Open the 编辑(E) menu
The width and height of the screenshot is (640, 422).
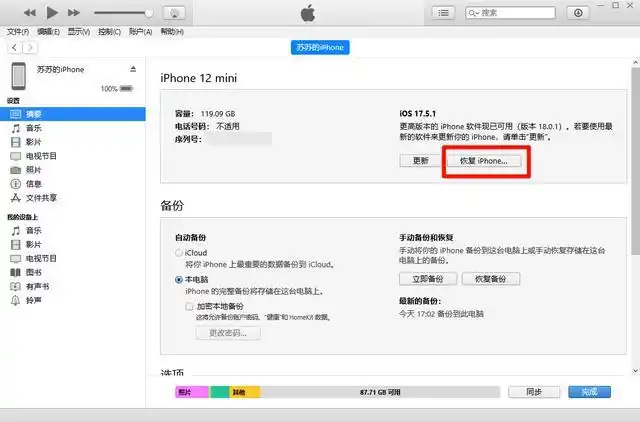pyautogui.click(x=49, y=32)
